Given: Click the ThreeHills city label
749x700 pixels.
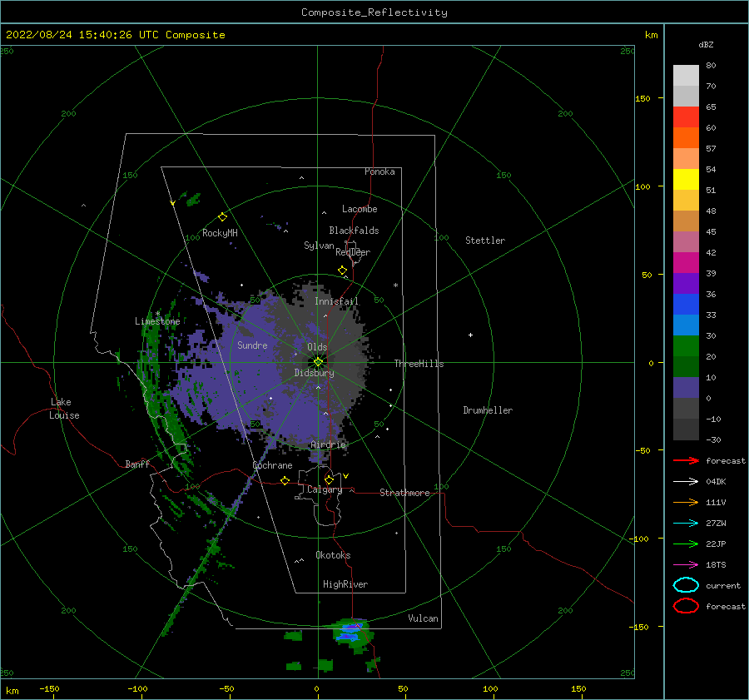Looking at the screenshot, I should coord(419,364).
